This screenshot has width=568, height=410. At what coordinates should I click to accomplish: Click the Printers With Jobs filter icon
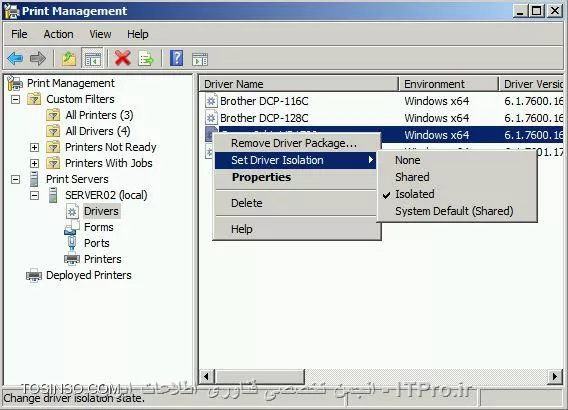[x=53, y=163]
